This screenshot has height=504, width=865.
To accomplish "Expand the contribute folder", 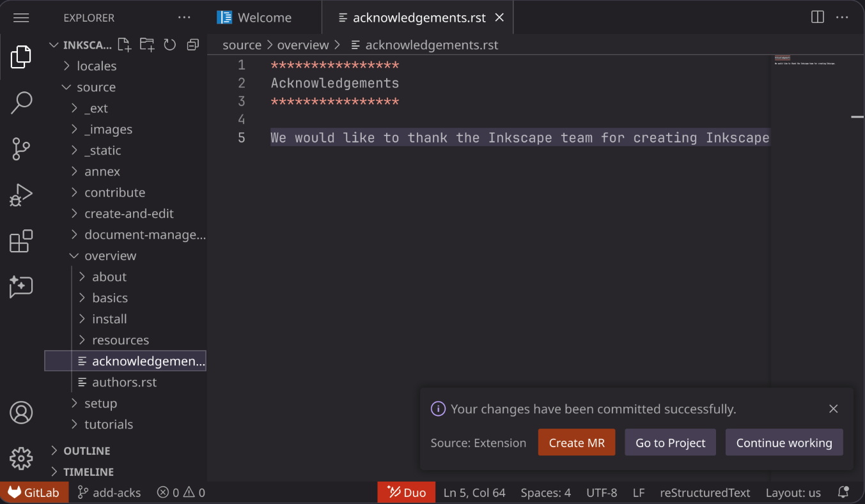I will [x=125, y=192].
